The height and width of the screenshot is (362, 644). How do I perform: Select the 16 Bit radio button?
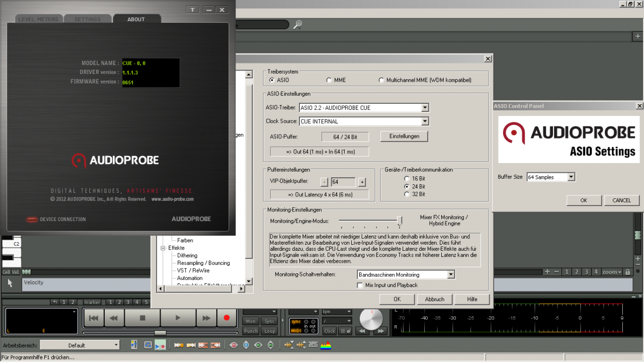point(407,179)
